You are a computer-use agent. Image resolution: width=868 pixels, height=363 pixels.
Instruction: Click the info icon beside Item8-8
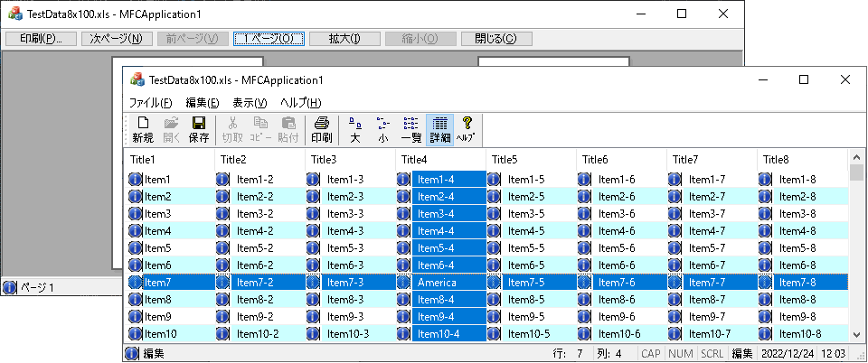tap(765, 300)
